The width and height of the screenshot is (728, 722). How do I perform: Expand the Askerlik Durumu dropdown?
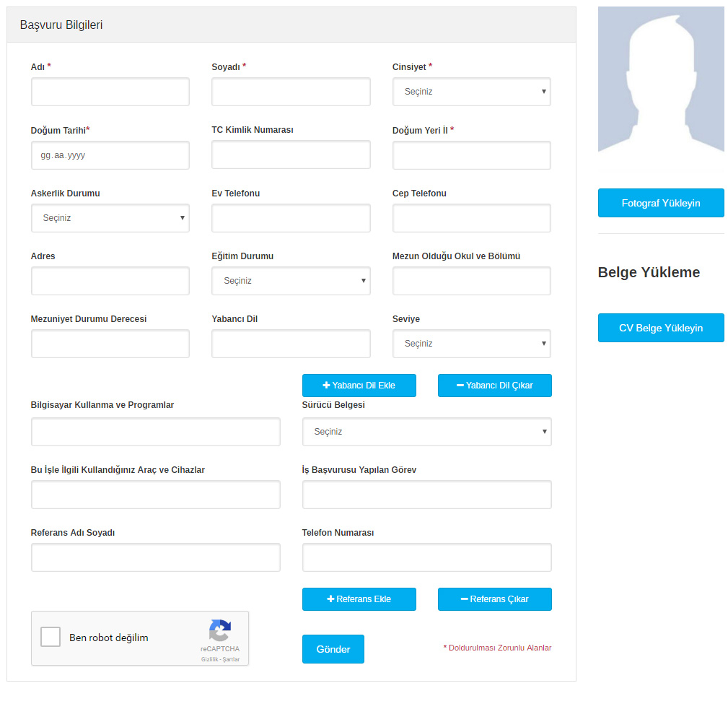click(x=110, y=218)
